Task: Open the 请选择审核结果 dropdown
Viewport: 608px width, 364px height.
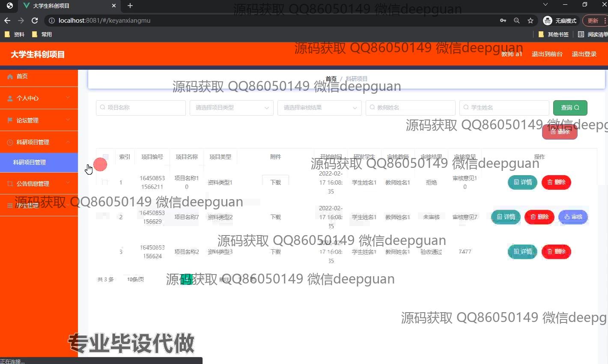Action: click(319, 108)
